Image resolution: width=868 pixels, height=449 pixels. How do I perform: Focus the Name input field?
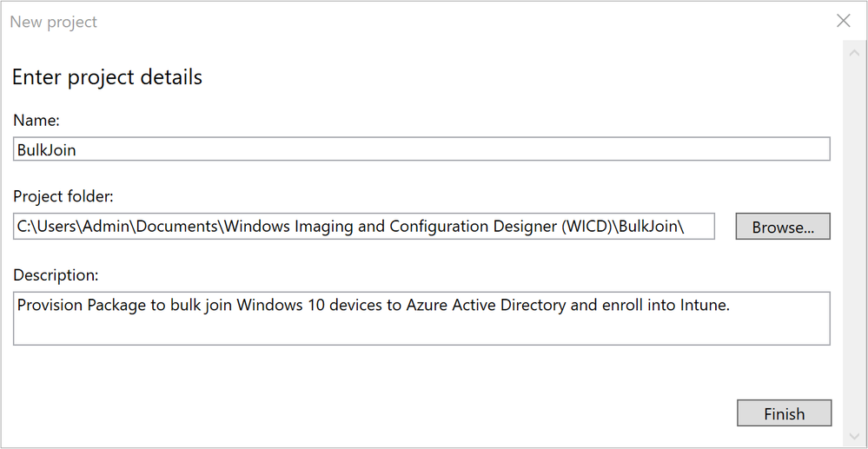422,149
